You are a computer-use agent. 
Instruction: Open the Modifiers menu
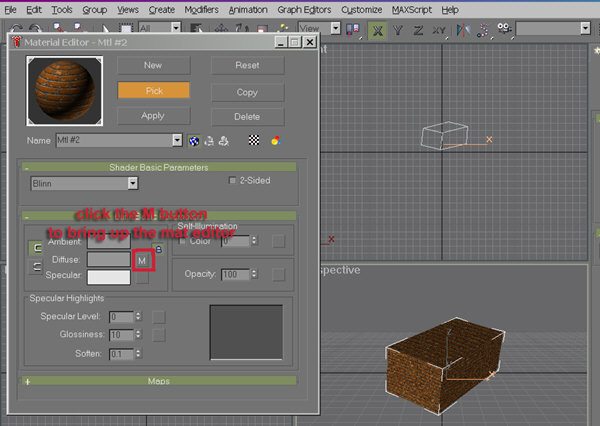tap(201, 10)
